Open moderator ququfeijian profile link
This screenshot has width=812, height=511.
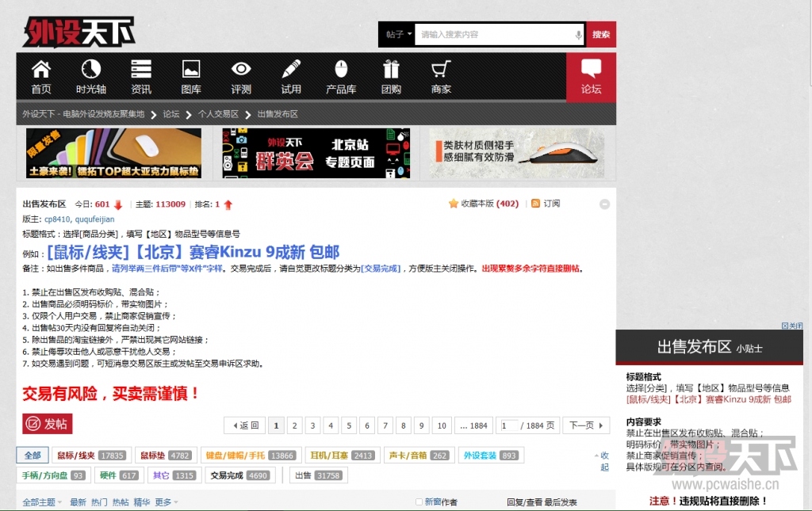tap(95, 219)
